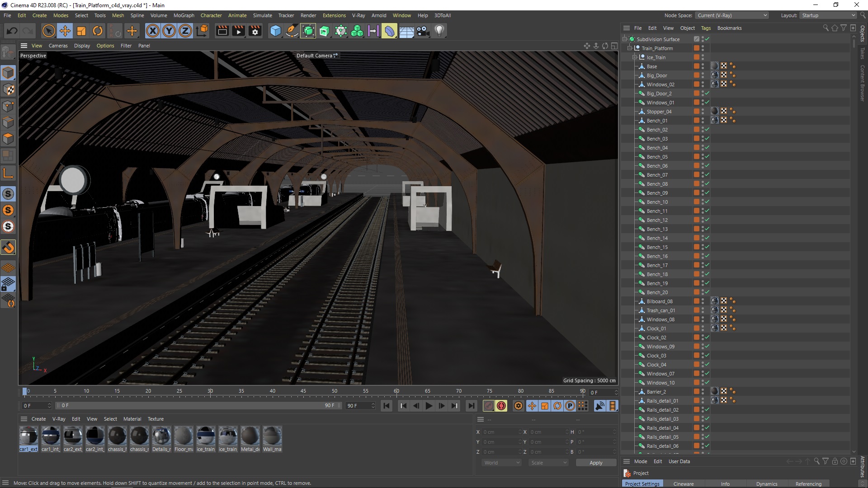Collapse the Train_Platform hierarchy node
The height and width of the screenshot is (488, 868).
(x=630, y=48)
